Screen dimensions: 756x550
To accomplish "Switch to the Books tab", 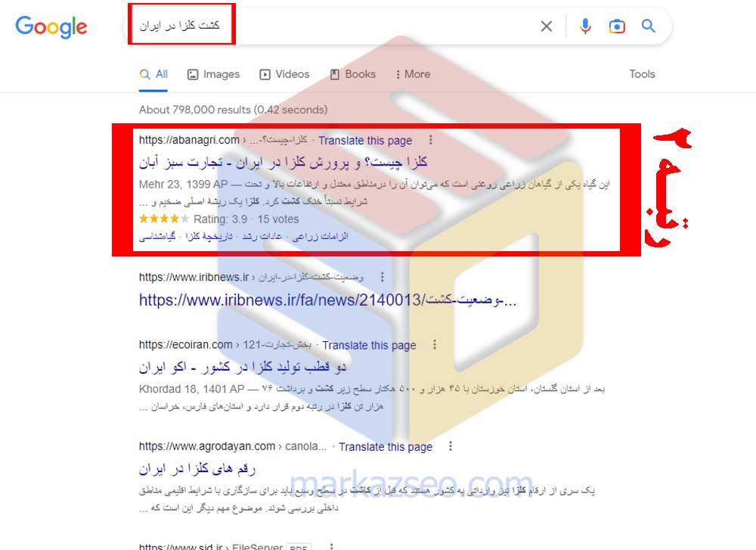I will pyautogui.click(x=353, y=74).
